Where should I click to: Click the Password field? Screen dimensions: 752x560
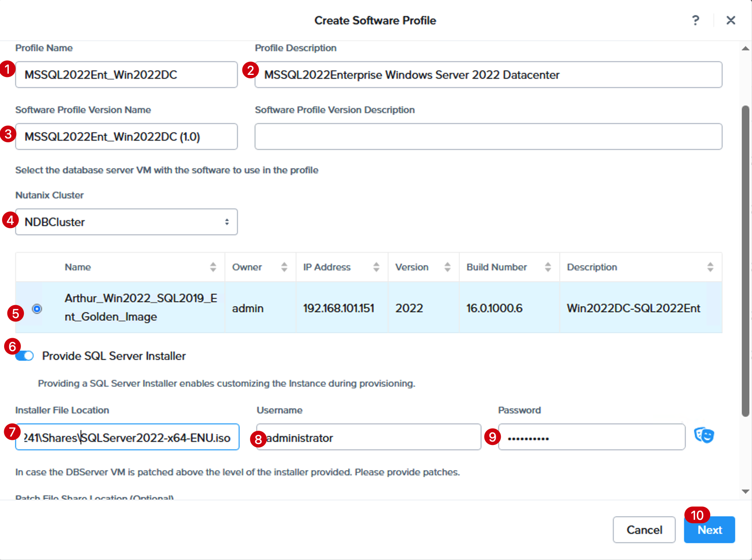592,437
